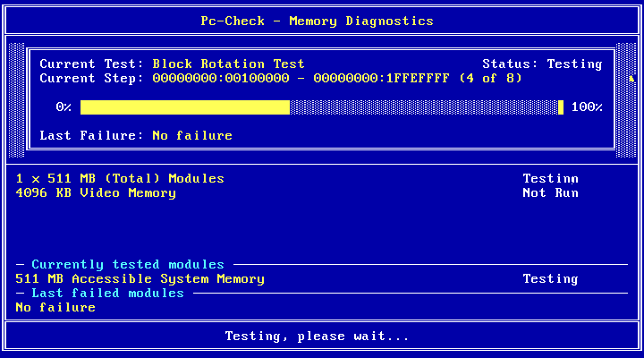Click the unfilled dotted portion of progress bar

tap(424, 107)
